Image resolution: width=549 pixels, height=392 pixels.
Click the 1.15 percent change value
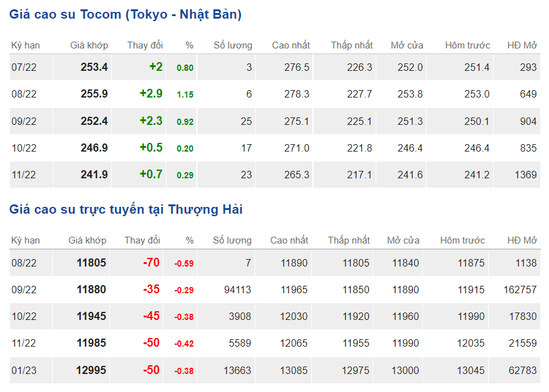(x=185, y=94)
